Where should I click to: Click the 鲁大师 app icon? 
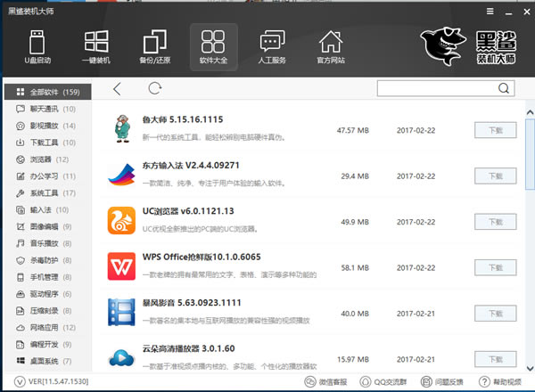(122, 129)
